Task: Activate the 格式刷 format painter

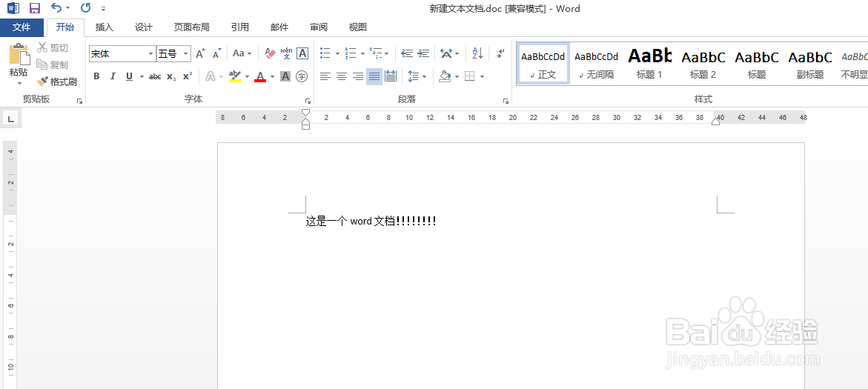Action: 56,82
